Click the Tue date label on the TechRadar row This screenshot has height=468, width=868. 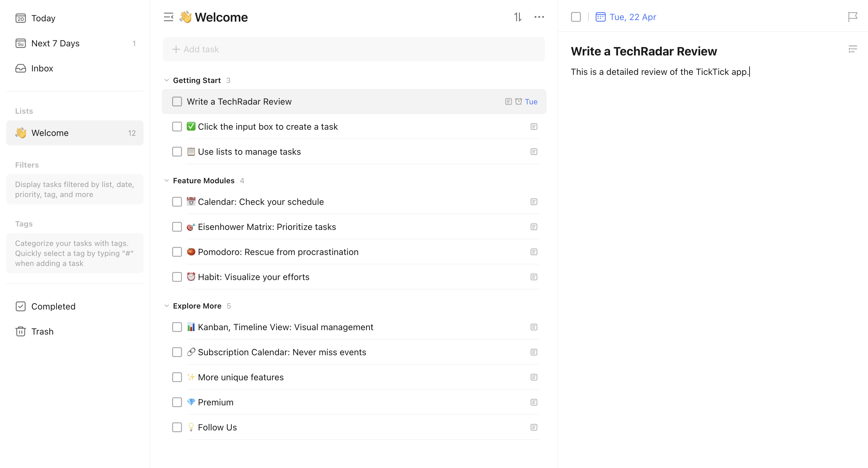[531, 101]
